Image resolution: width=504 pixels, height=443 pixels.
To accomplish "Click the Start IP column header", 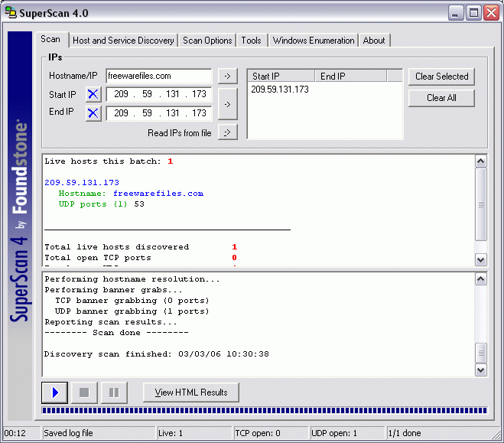I will coord(281,77).
